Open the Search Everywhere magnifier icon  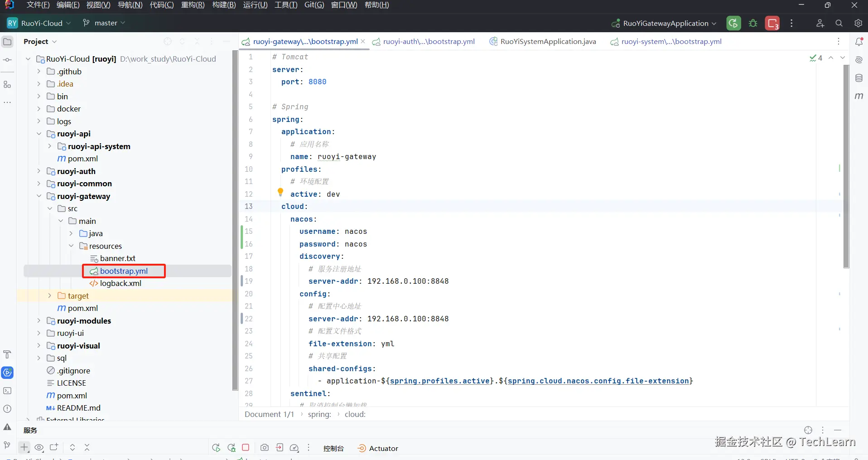point(839,23)
